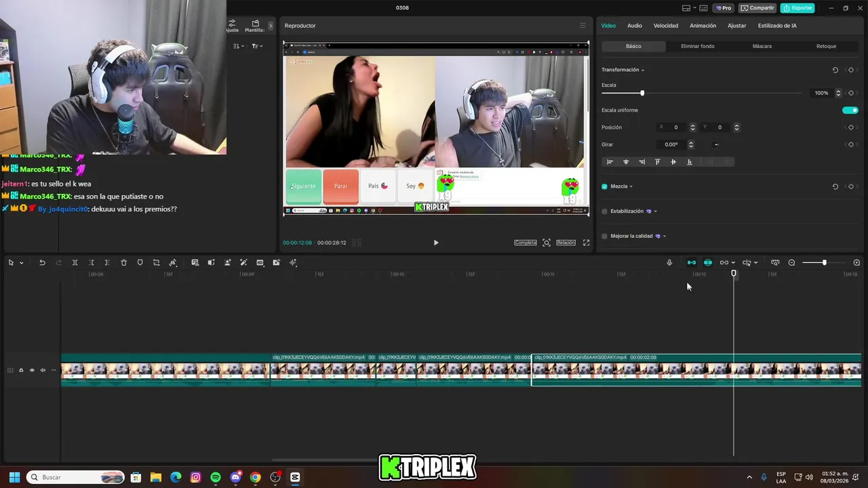Collapse the Transformación section
The height and width of the screenshot is (488, 868).
643,70
